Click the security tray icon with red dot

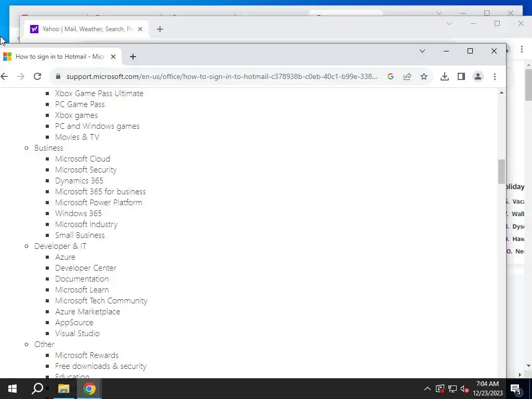(x=440, y=389)
